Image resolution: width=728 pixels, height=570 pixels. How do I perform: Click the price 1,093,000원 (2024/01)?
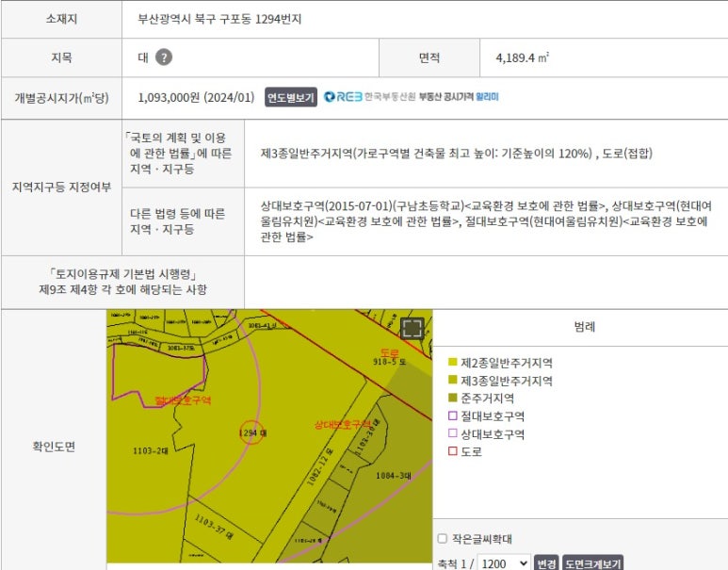click(196, 97)
